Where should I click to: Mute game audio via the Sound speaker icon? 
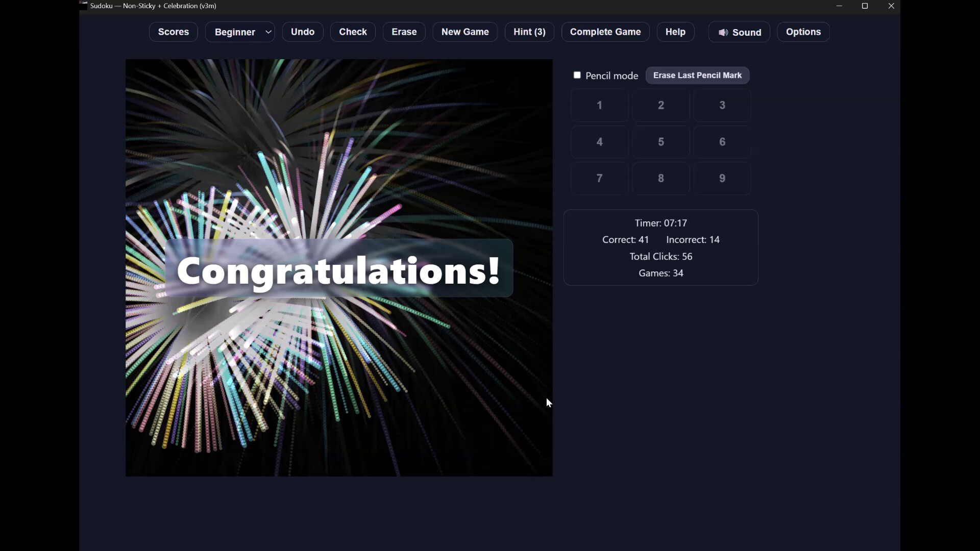click(724, 32)
